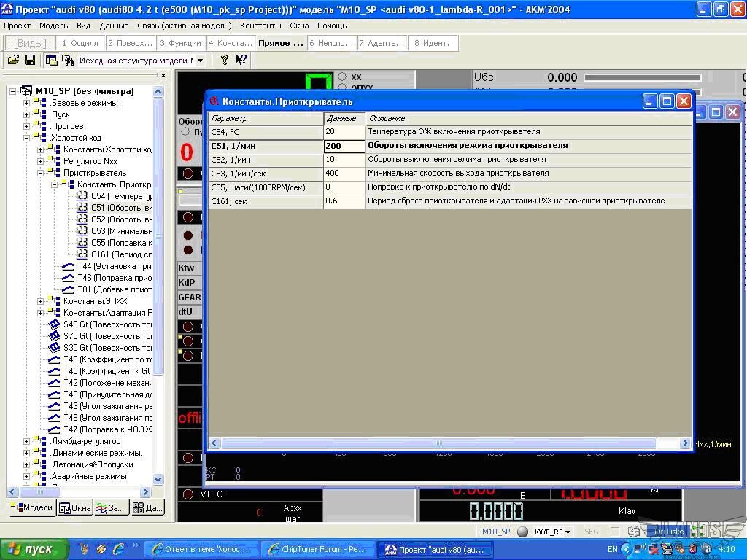Open the model structure dropdown list
Image resolution: width=747 pixels, height=560 pixels.
click(201, 61)
